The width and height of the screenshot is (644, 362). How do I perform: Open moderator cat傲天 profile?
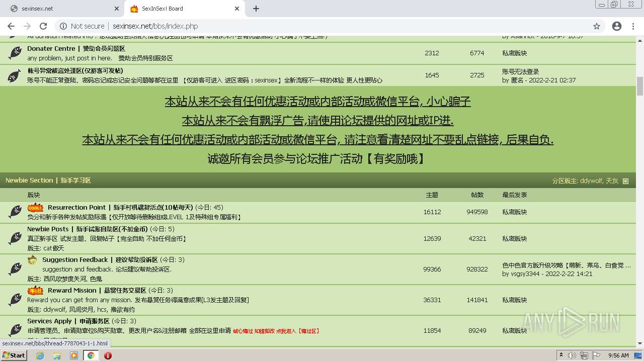coord(53,248)
